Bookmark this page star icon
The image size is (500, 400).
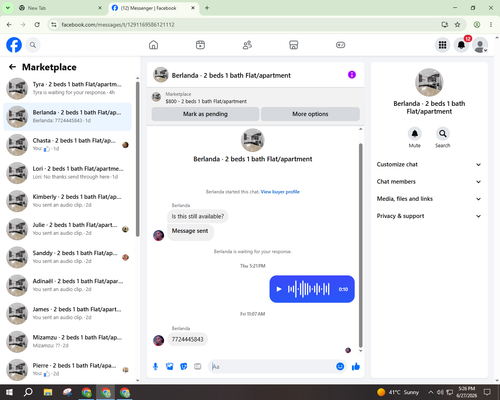click(x=457, y=24)
